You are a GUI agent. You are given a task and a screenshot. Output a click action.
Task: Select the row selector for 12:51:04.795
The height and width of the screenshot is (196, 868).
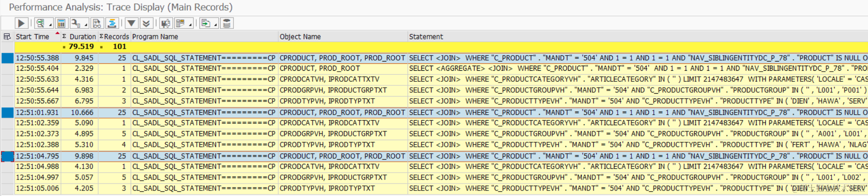click(8, 156)
